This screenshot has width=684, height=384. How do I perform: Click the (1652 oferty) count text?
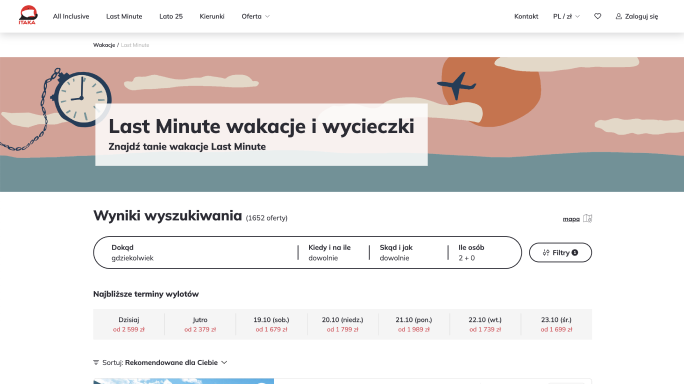click(x=267, y=218)
